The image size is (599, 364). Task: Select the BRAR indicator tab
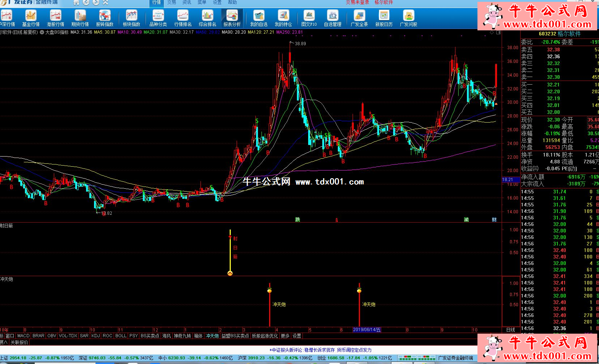point(38,336)
